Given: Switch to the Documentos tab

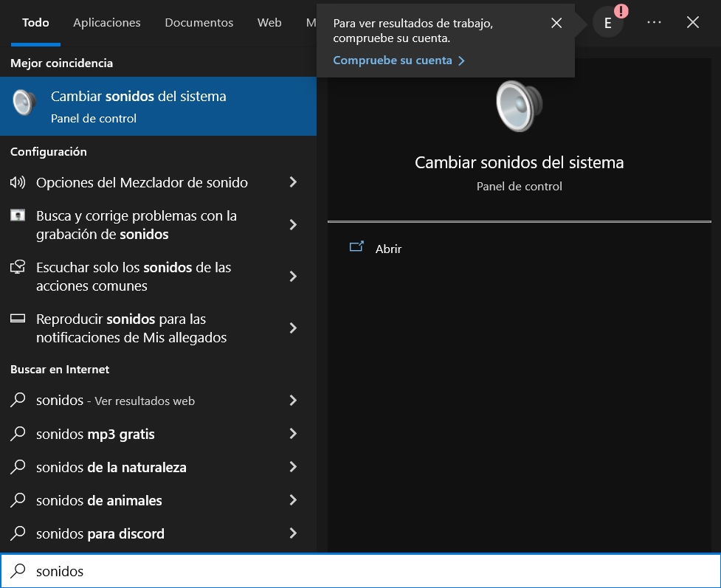Looking at the screenshot, I should pyautogui.click(x=199, y=23).
